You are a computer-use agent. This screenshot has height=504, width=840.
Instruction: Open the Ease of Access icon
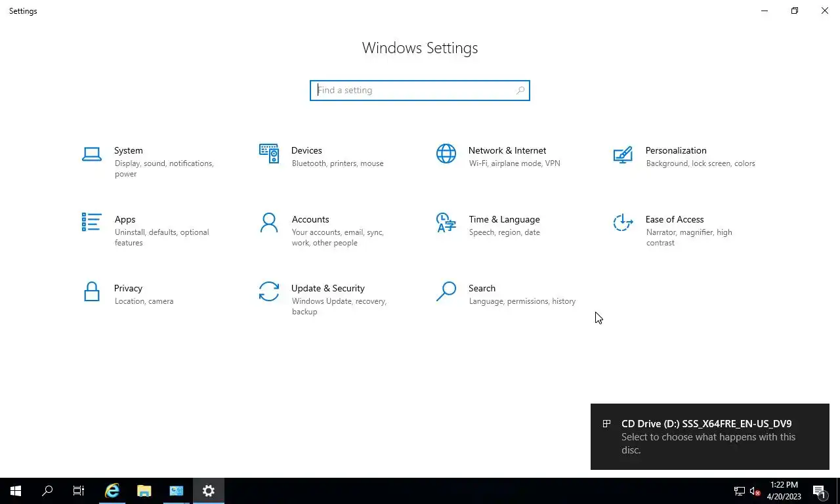[623, 222]
